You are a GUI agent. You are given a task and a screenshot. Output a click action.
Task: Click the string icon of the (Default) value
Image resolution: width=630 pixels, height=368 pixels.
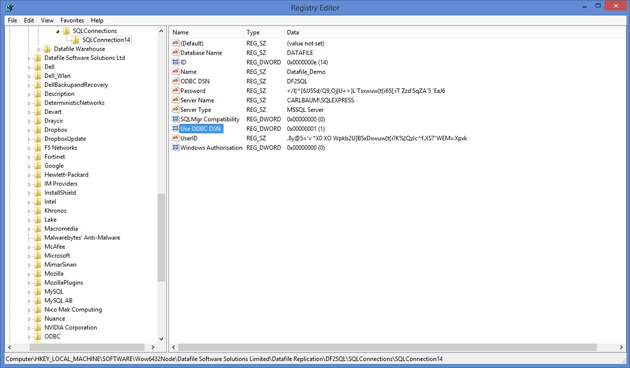(x=176, y=43)
